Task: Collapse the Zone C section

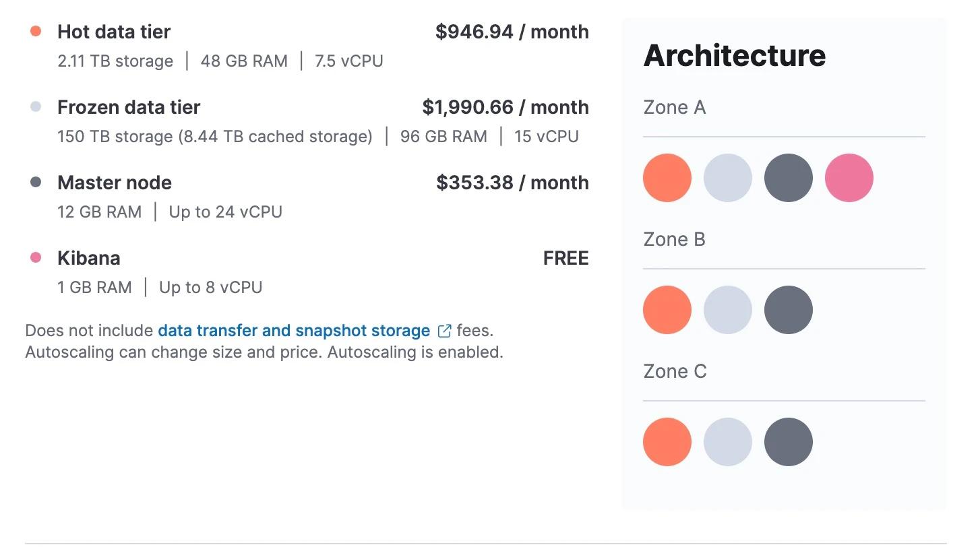Action: (674, 371)
